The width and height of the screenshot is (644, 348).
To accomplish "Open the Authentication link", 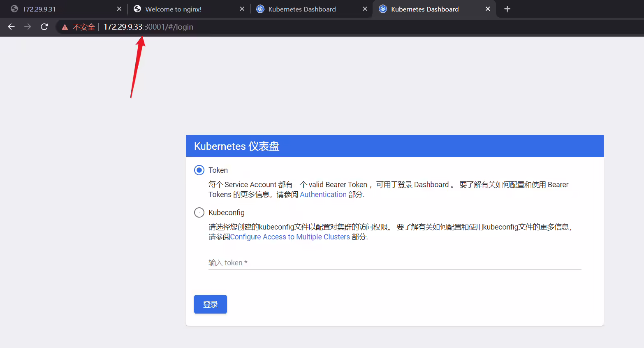I will pyautogui.click(x=323, y=195).
